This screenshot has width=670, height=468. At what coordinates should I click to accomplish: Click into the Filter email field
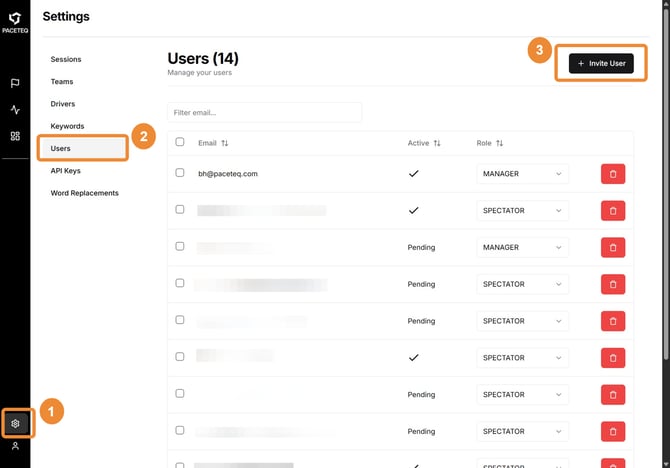(x=264, y=112)
